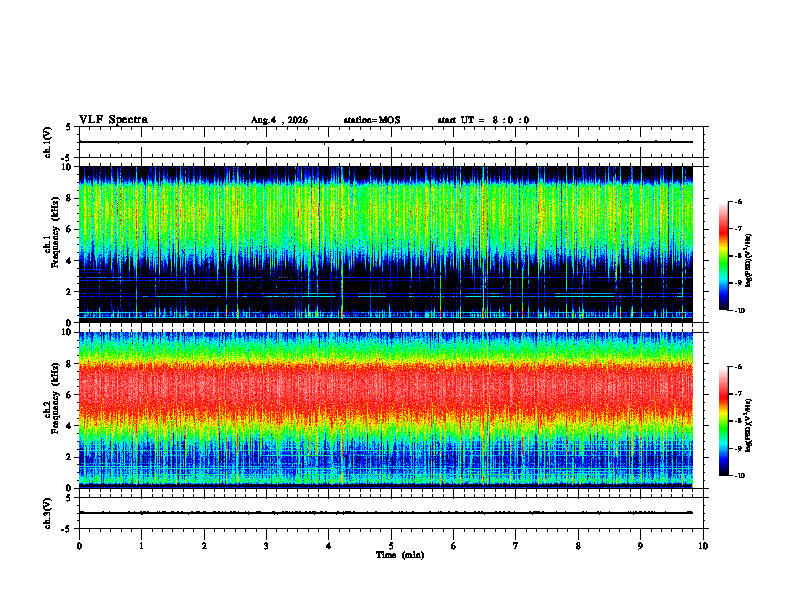Click time axis tick label "4"

pos(329,546)
